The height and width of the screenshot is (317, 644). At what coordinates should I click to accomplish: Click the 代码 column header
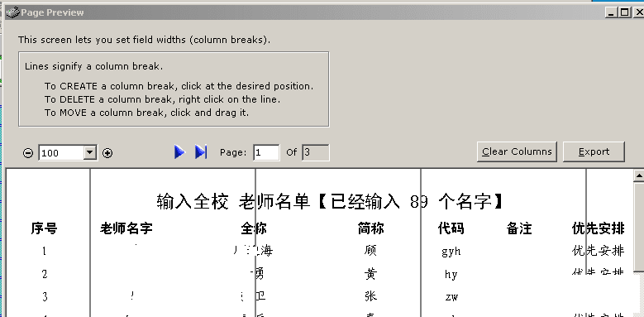point(451,228)
